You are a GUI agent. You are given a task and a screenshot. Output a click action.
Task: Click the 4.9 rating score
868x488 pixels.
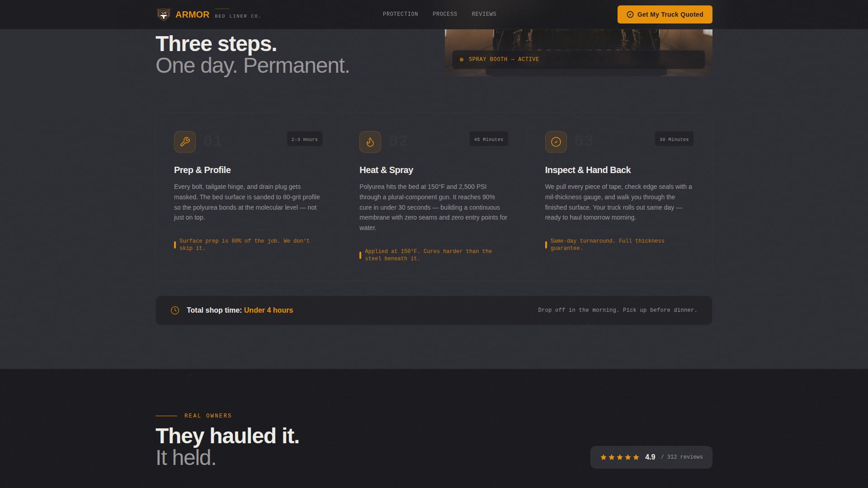650,457
